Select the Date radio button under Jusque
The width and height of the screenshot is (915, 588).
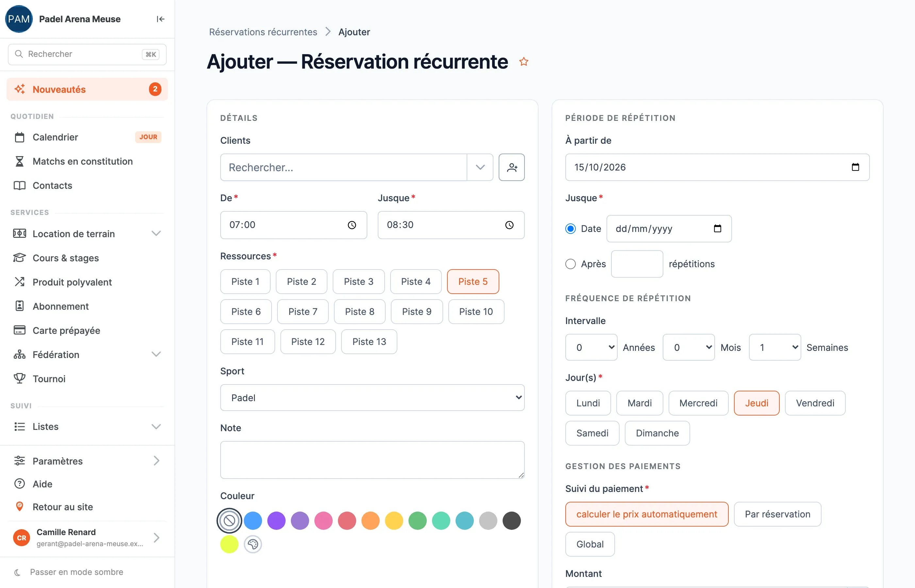570,228
